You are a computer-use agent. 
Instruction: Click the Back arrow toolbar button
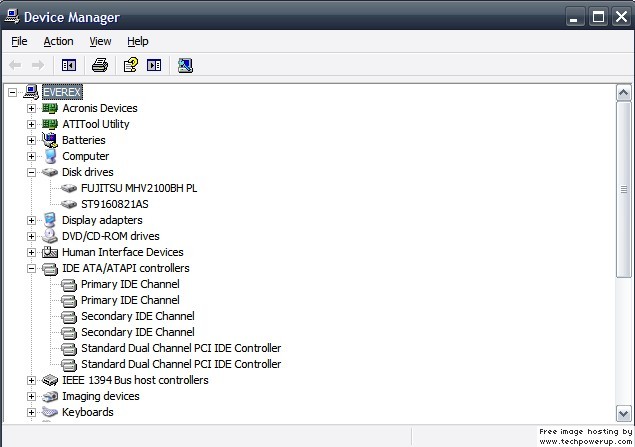coord(15,65)
